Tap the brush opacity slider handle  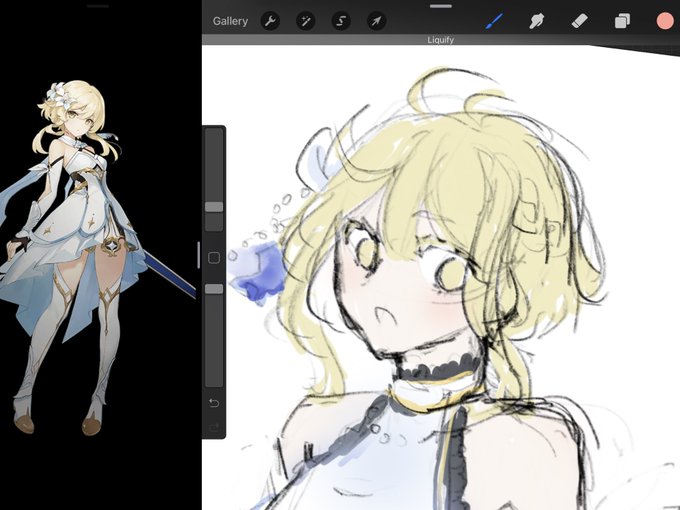coord(214,289)
